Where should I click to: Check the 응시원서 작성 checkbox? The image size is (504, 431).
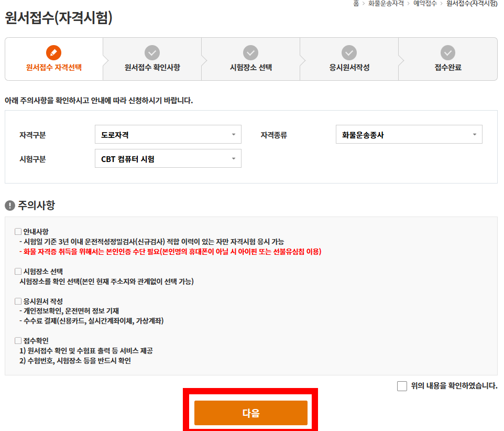(x=18, y=301)
